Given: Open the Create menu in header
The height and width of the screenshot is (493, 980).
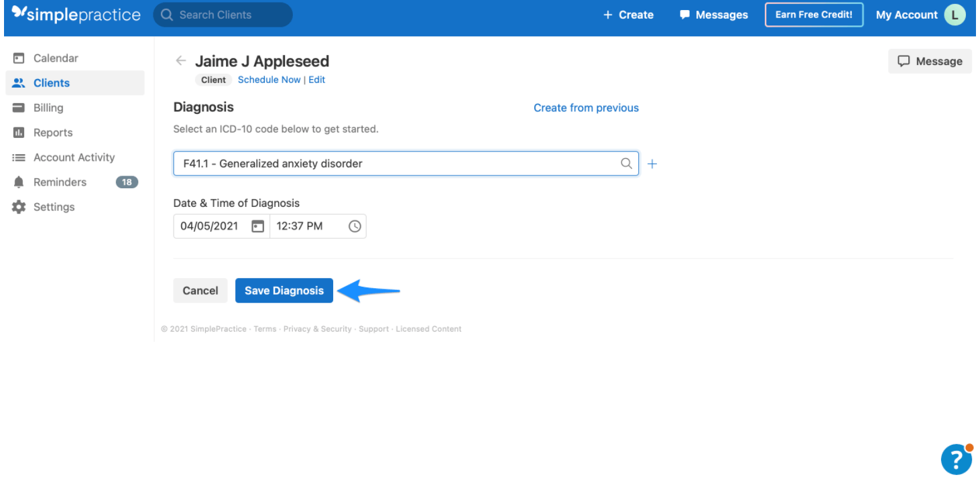Looking at the screenshot, I should pos(628,15).
